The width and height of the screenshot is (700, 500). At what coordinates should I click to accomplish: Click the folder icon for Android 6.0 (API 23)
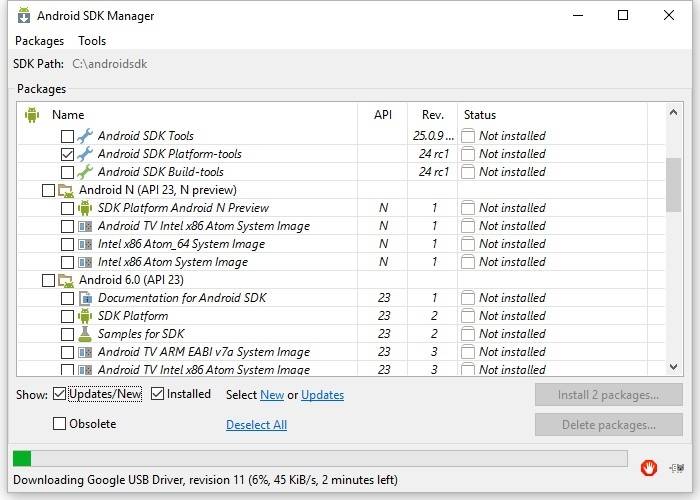click(66, 280)
